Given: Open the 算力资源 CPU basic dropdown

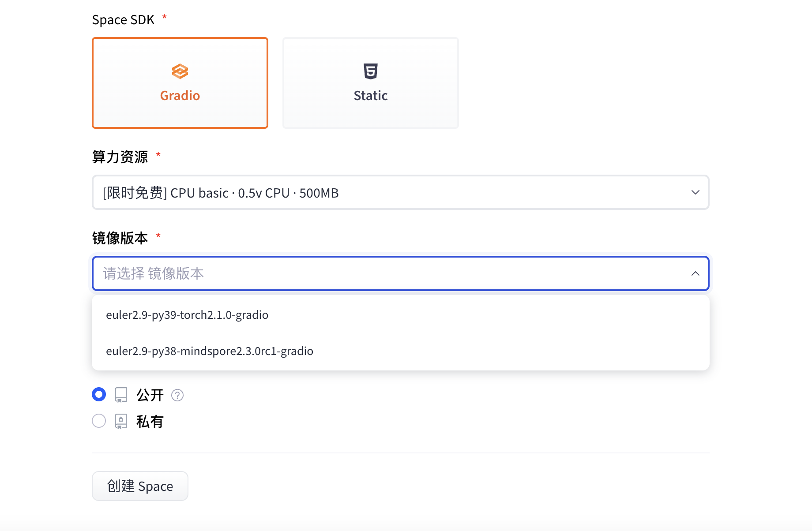Looking at the screenshot, I should pyautogui.click(x=401, y=192).
